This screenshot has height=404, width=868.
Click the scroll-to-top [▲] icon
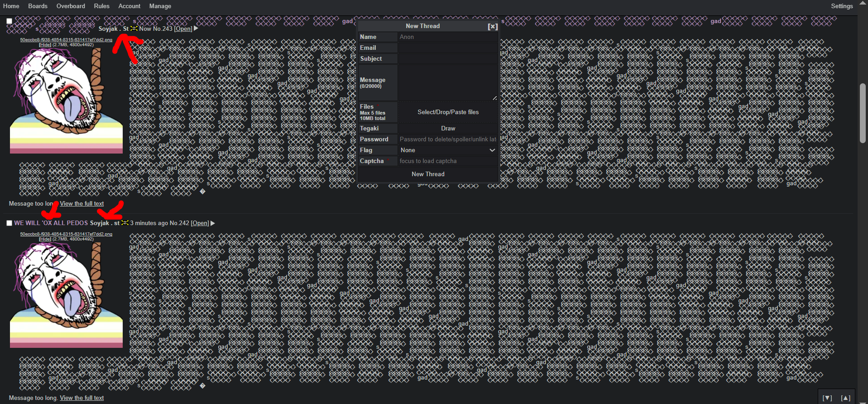845,398
